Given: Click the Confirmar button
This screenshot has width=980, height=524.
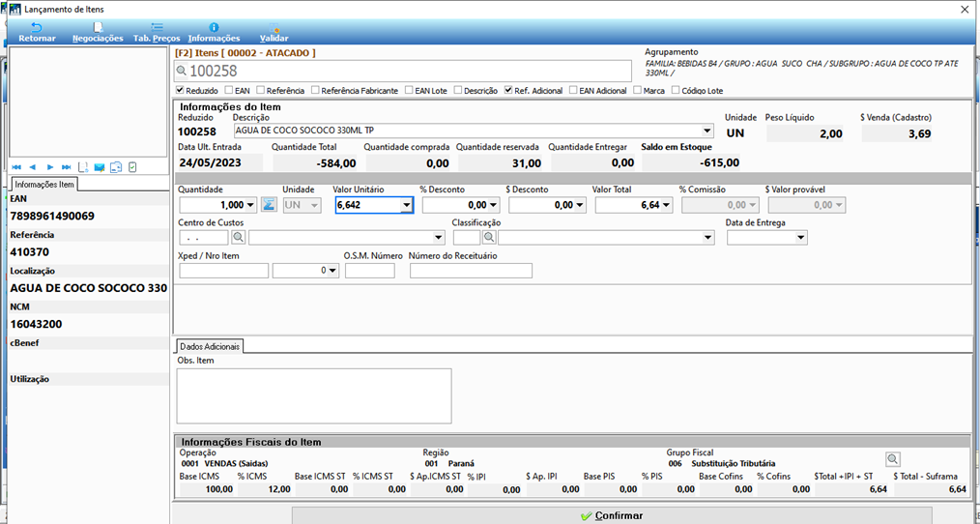Looking at the screenshot, I should click(612, 516).
